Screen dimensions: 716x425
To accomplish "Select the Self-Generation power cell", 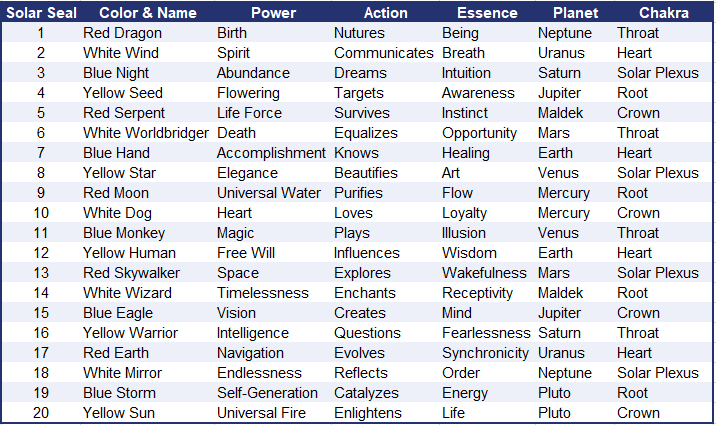I will coord(266,393).
